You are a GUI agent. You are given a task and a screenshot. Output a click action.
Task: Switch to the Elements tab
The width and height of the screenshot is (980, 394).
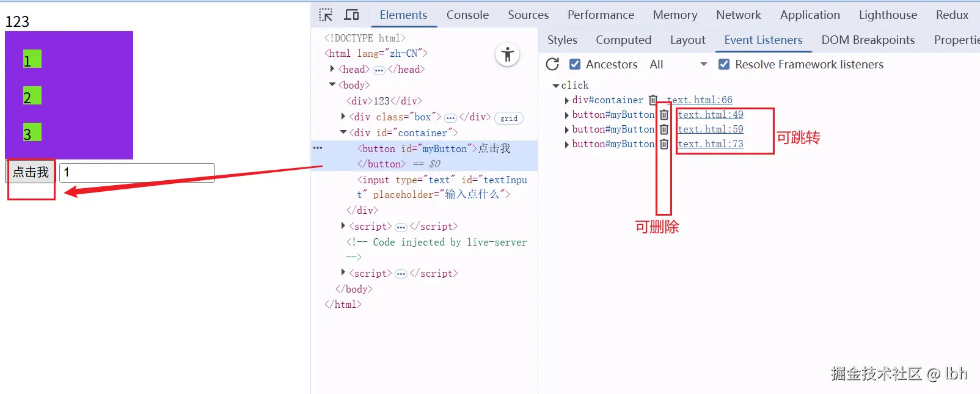[403, 15]
